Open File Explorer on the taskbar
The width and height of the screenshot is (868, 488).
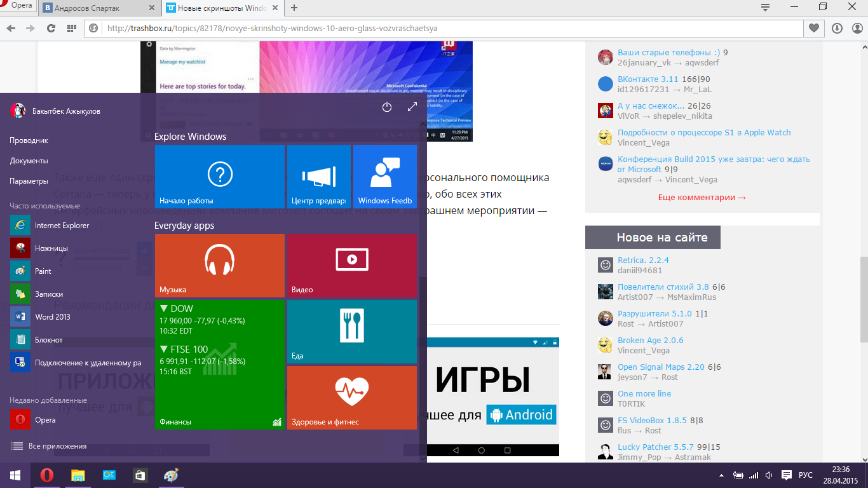click(78, 475)
